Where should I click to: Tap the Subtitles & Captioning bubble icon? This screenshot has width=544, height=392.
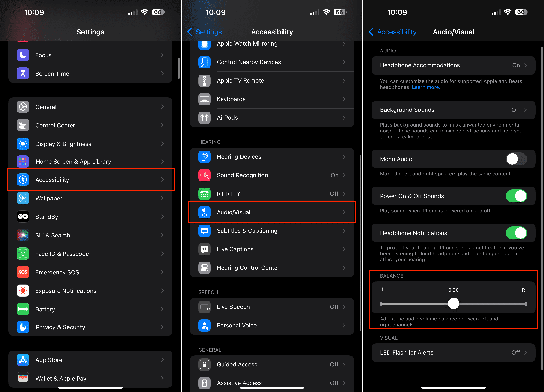point(204,230)
